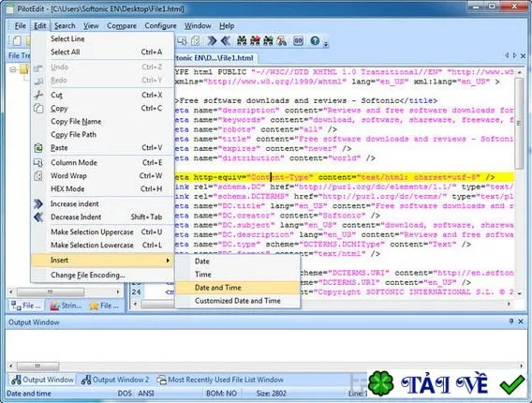Viewport: 532px width, 403px height.
Task: Click the Decrease Indent toolbar icon
Action: [x=226, y=41]
